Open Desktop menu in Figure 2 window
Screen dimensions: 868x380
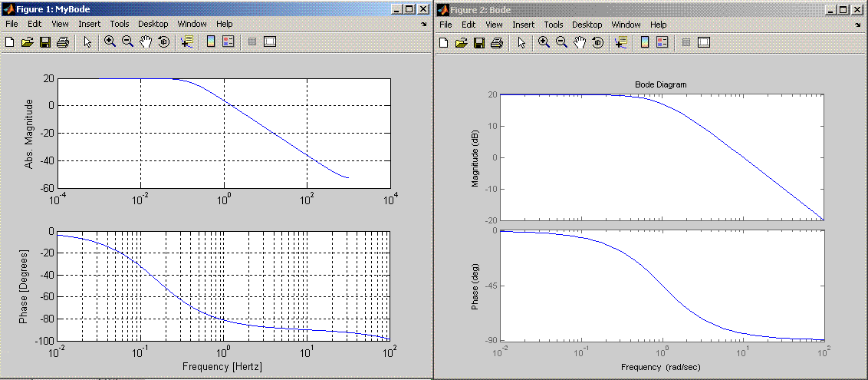pyautogui.click(x=587, y=25)
